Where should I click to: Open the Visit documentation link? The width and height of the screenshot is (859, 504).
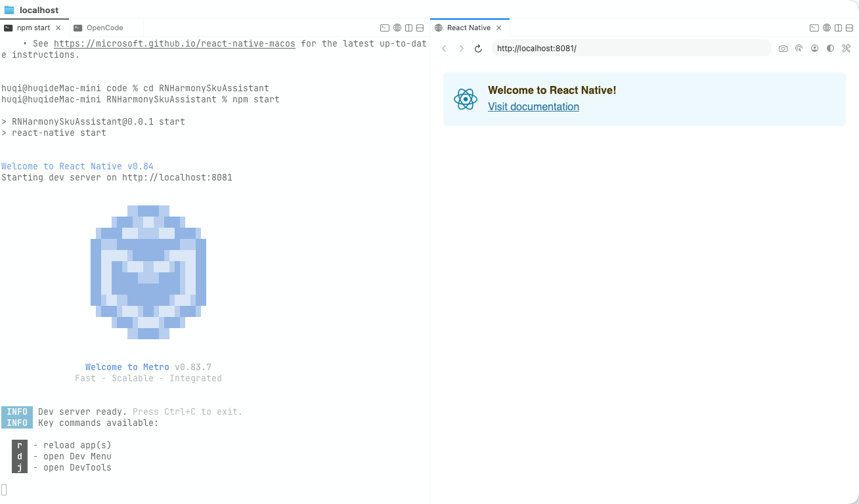coord(533,107)
